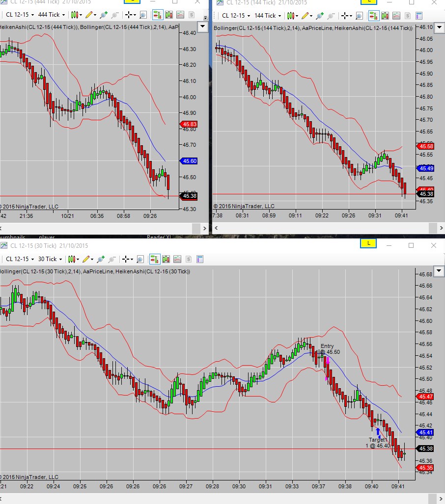The height and width of the screenshot is (504, 445).
Task: Click the black 45.38 price marker in 30 Tick chart
Action: (425, 449)
